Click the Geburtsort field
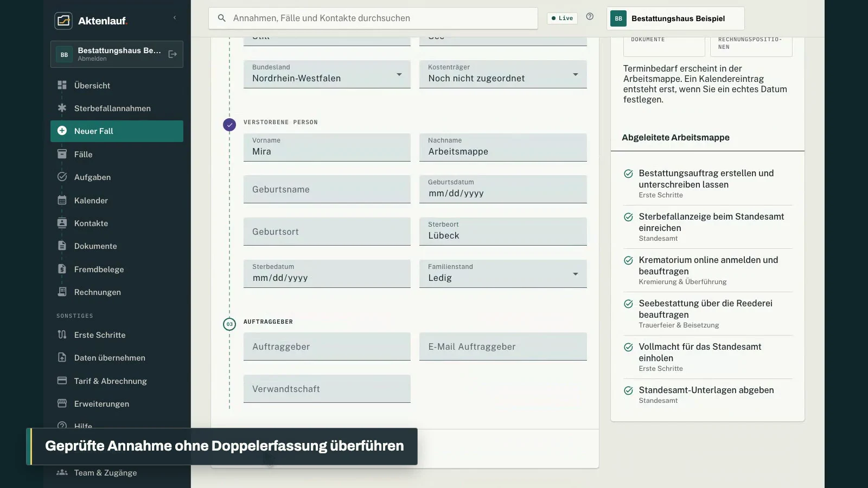The height and width of the screenshot is (488, 868). 327,232
